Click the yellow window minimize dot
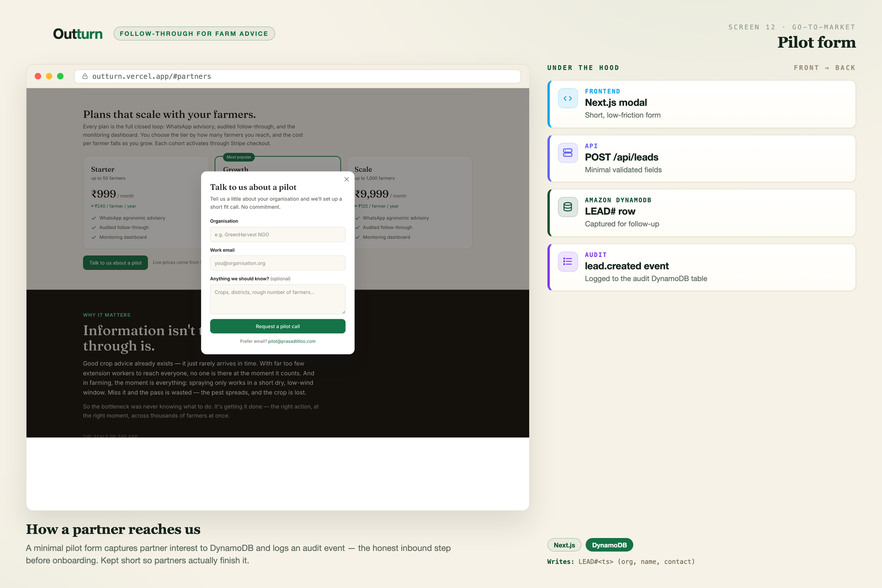882x588 pixels. point(49,76)
